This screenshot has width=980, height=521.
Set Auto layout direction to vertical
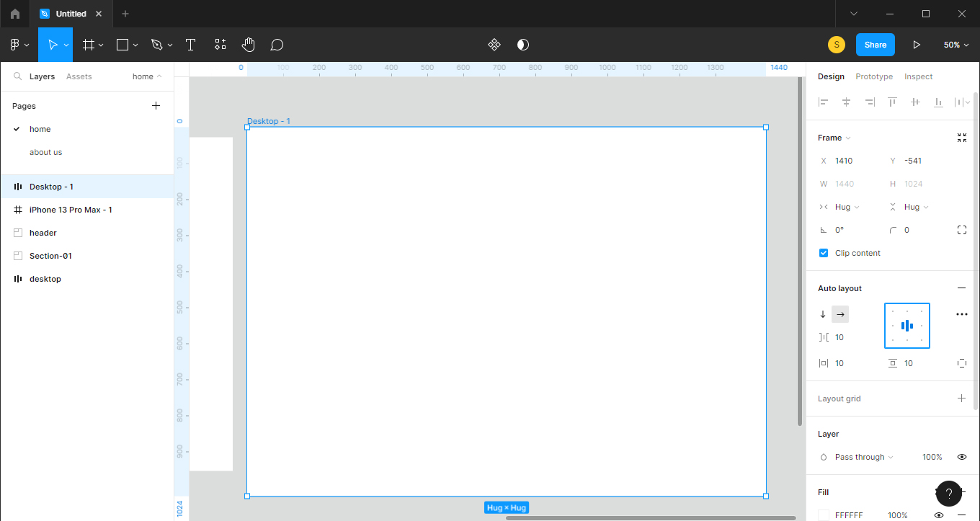pyautogui.click(x=823, y=314)
